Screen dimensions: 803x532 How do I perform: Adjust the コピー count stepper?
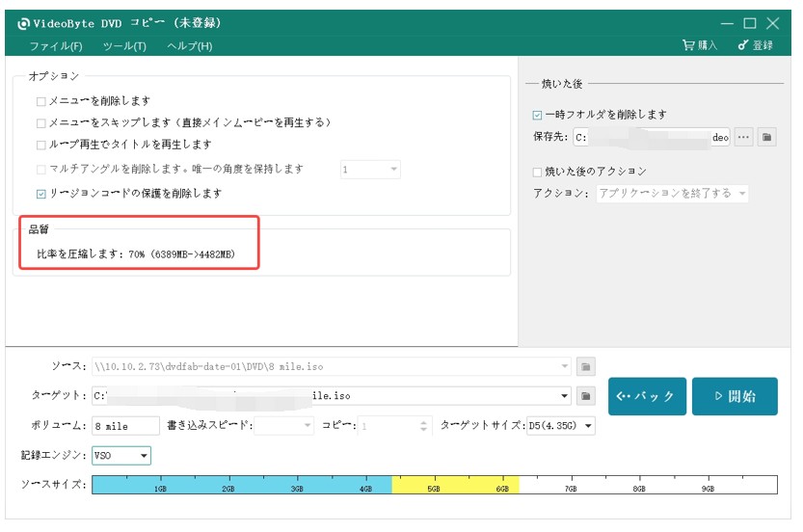423,425
